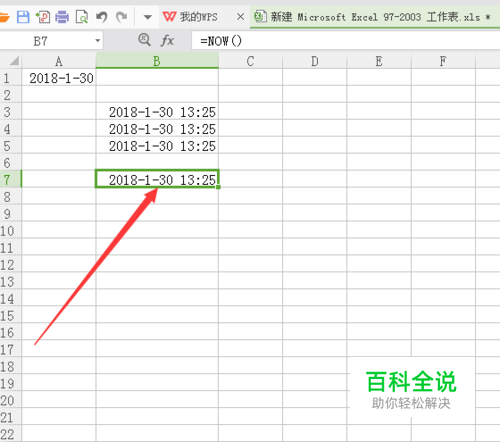Click cell A1 with 2018-1-30
The image size is (500, 442).
point(59,78)
